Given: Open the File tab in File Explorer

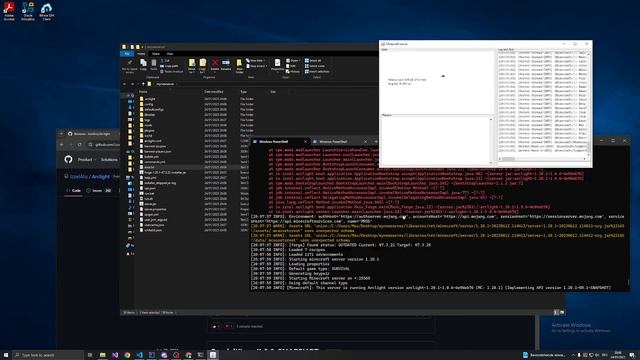Looking at the screenshot, I should (127, 53).
